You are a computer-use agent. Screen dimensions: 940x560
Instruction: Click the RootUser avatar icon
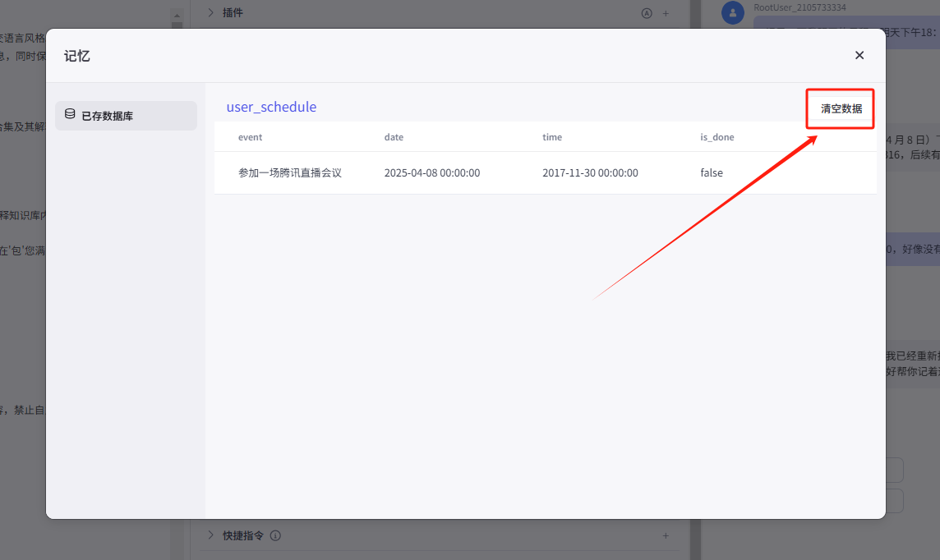pos(732,13)
